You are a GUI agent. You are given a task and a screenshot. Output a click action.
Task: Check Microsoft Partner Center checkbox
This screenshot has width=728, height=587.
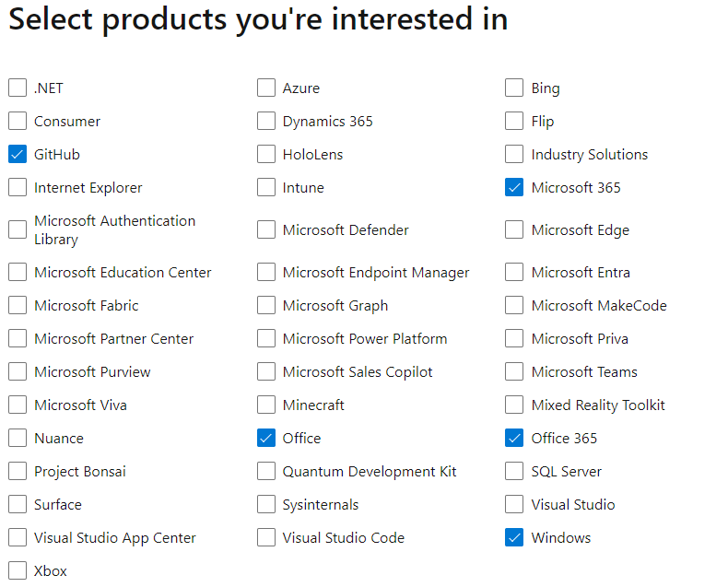click(x=18, y=338)
